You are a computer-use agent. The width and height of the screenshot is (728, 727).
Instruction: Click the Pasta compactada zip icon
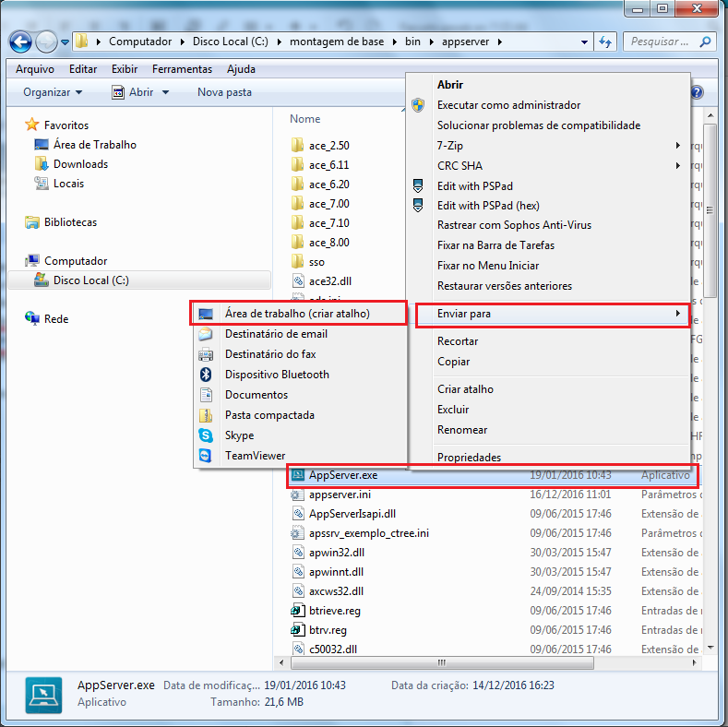click(206, 415)
